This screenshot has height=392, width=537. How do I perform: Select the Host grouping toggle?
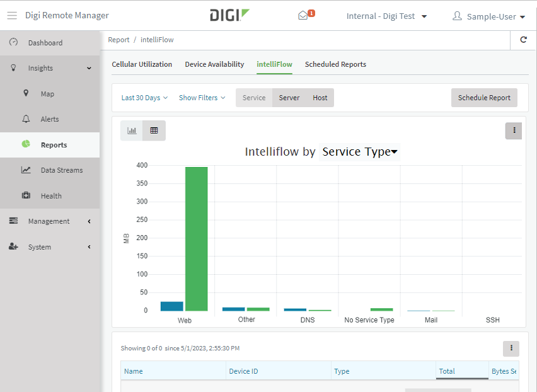coord(320,98)
